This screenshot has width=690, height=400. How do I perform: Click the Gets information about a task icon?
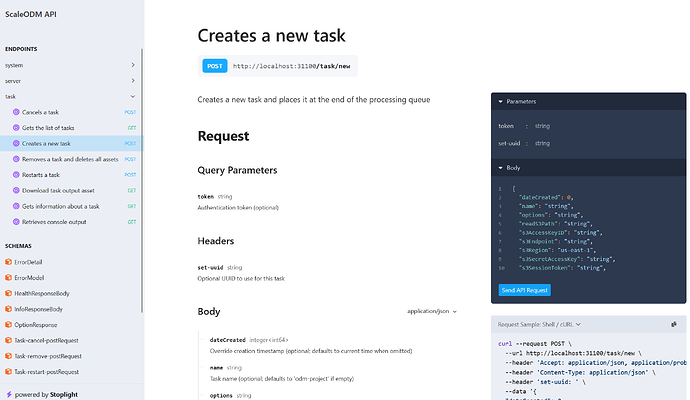pyautogui.click(x=16, y=206)
